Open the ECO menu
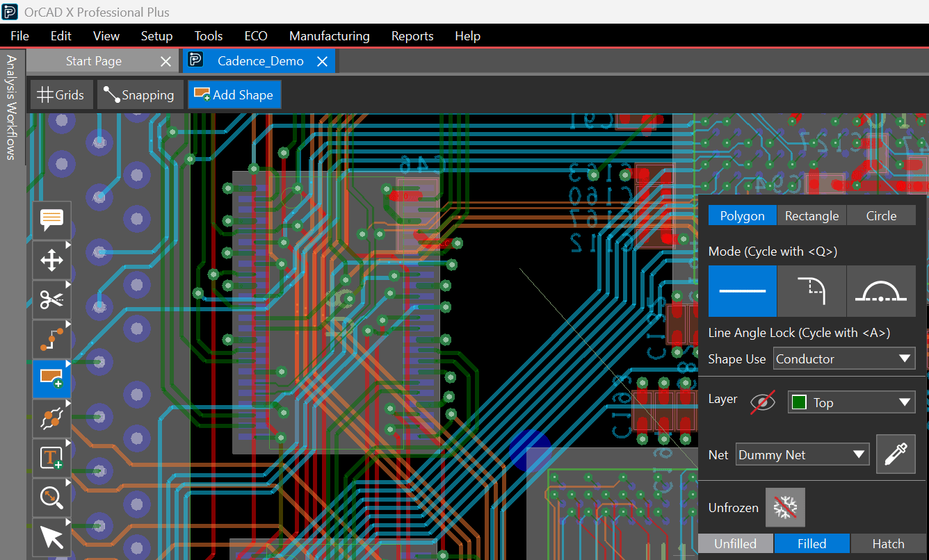Viewport: 929px width, 560px height. 256,36
